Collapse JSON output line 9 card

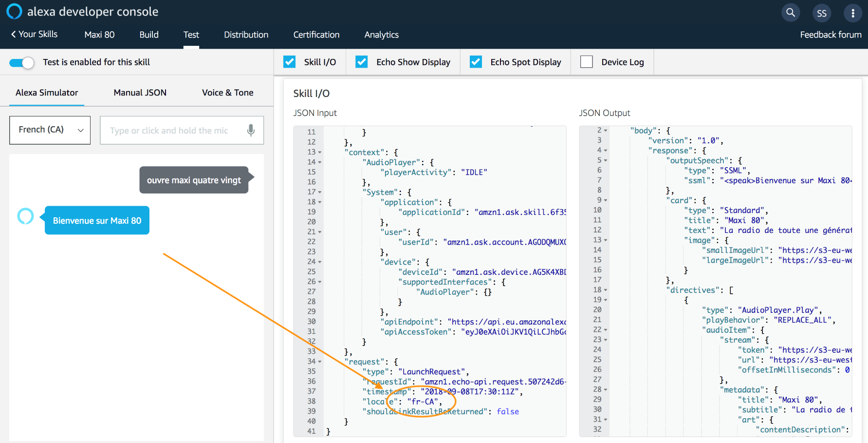tap(606, 200)
